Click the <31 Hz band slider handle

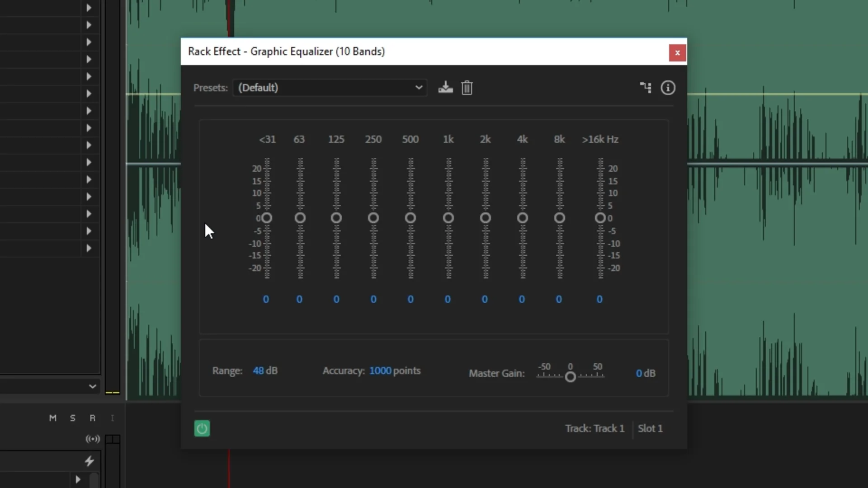click(267, 218)
